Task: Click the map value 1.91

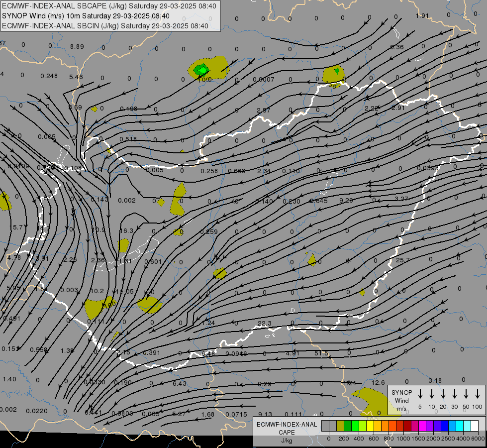Action: click(422, 15)
